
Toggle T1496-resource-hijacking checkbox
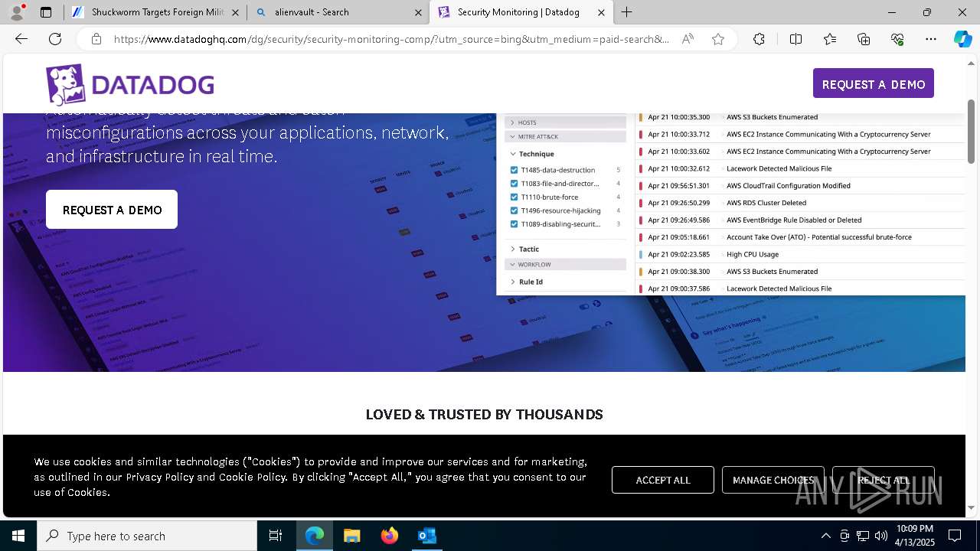[x=514, y=210]
